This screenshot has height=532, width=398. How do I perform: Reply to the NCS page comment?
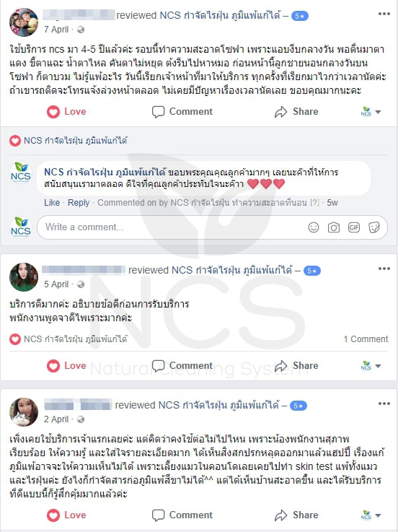(79, 203)
